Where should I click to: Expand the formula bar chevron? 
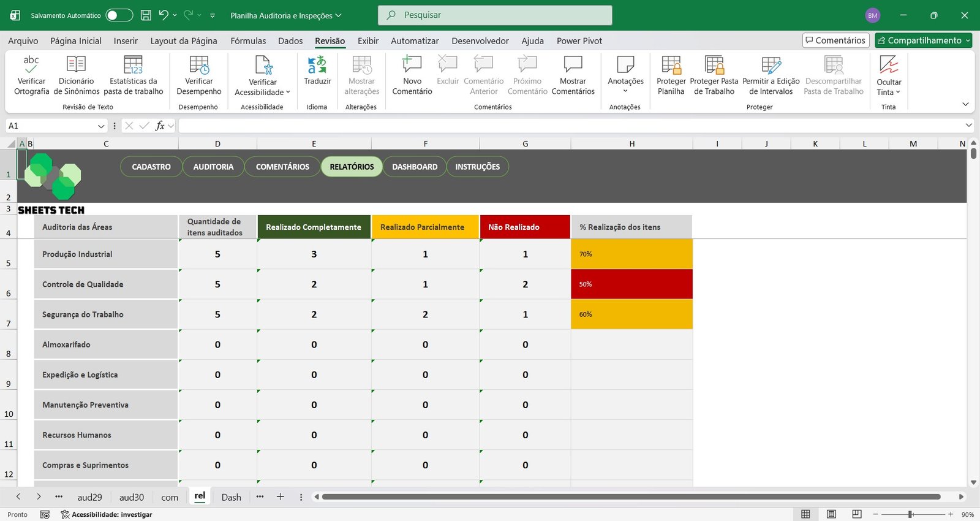pos(968,126)
